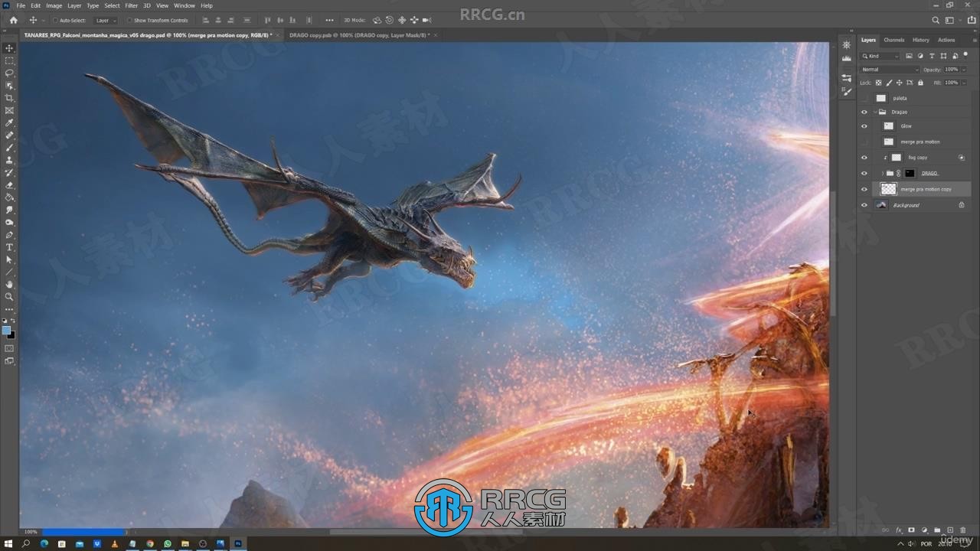This screenshot has width=980, height=551.
Task: Expand the DRAGO group
Action: coord(882,174)
